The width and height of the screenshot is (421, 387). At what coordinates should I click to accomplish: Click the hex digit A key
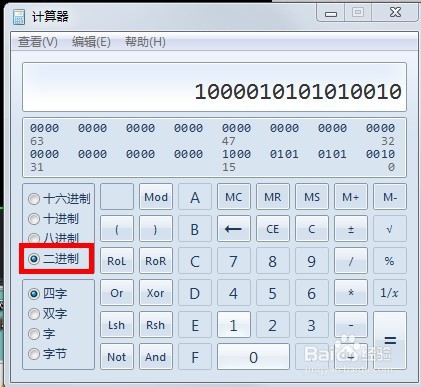195,197
